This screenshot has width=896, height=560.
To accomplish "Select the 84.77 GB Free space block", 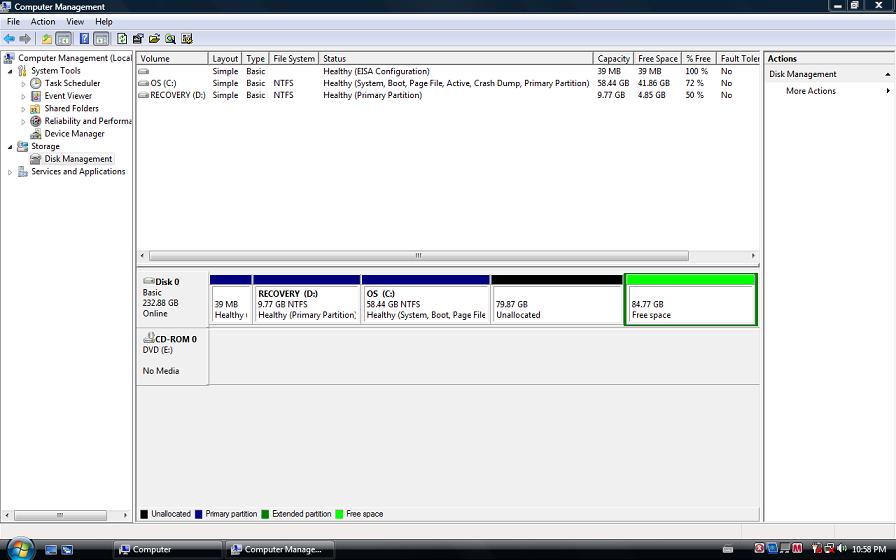I will tap(691, 299).
